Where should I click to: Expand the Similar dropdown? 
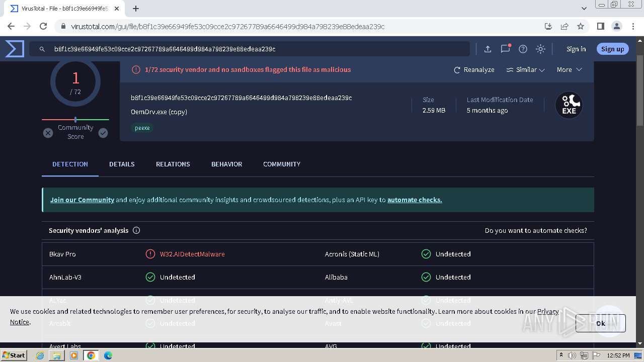(x=525, y=70)
